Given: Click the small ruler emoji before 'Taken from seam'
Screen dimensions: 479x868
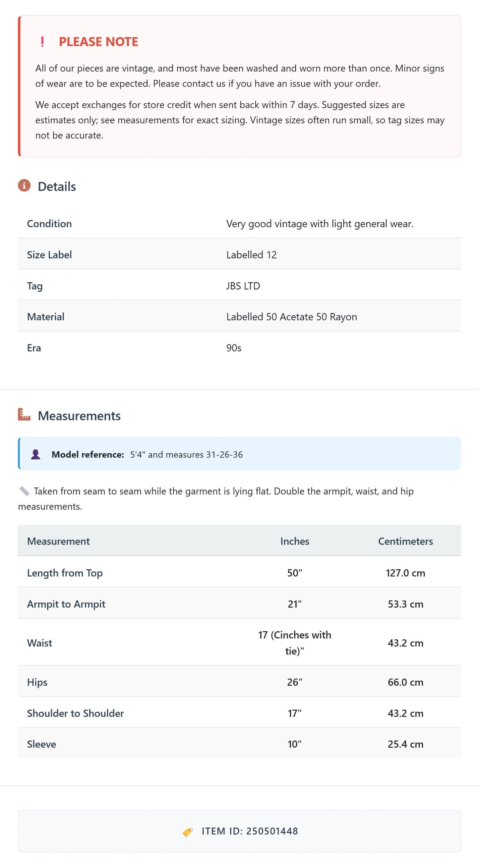Looking at the screenshot, I should [24, 491].
